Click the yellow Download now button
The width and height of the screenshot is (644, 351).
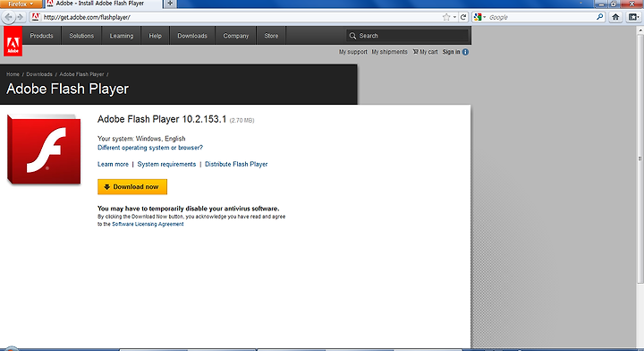pos(132,186)
